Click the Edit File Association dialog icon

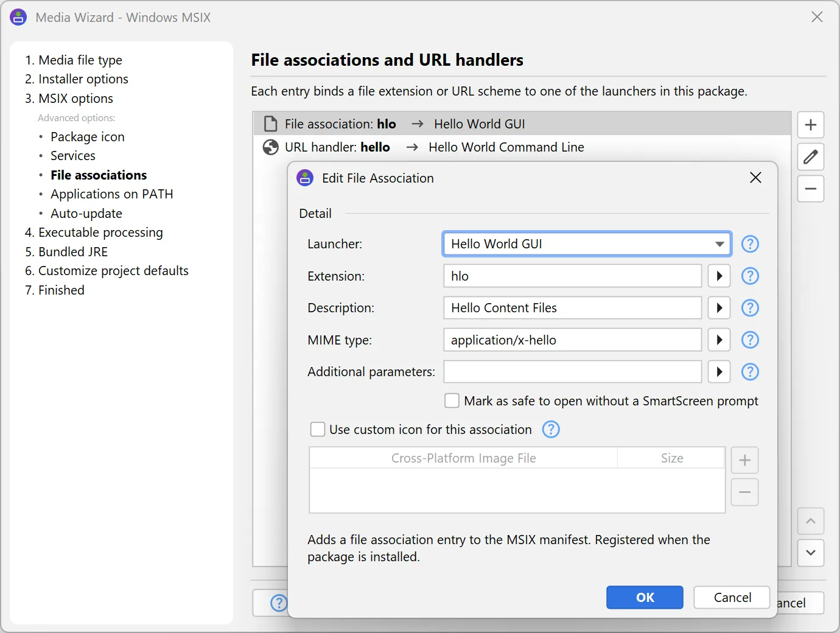[x=305, y=178]
